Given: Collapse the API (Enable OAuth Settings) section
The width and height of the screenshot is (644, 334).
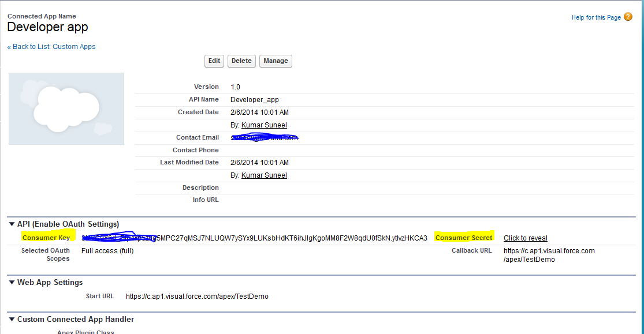Looking at the screenshot, I should click(12, 224).
